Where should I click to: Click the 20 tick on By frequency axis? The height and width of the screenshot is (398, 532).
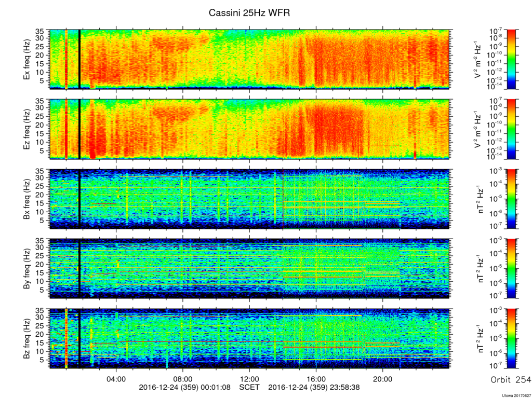tap(40, 265)
